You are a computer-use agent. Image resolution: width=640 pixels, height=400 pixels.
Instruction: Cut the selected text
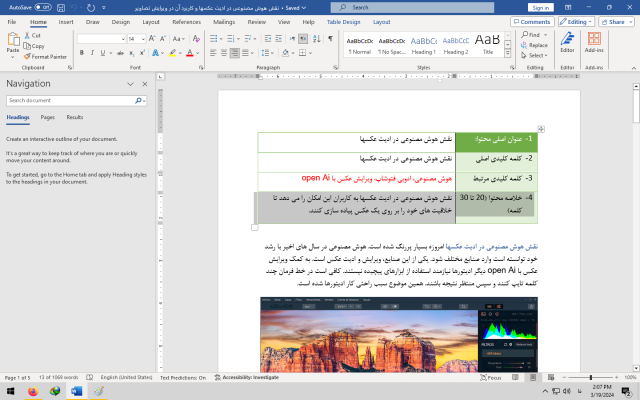point(33,36)
